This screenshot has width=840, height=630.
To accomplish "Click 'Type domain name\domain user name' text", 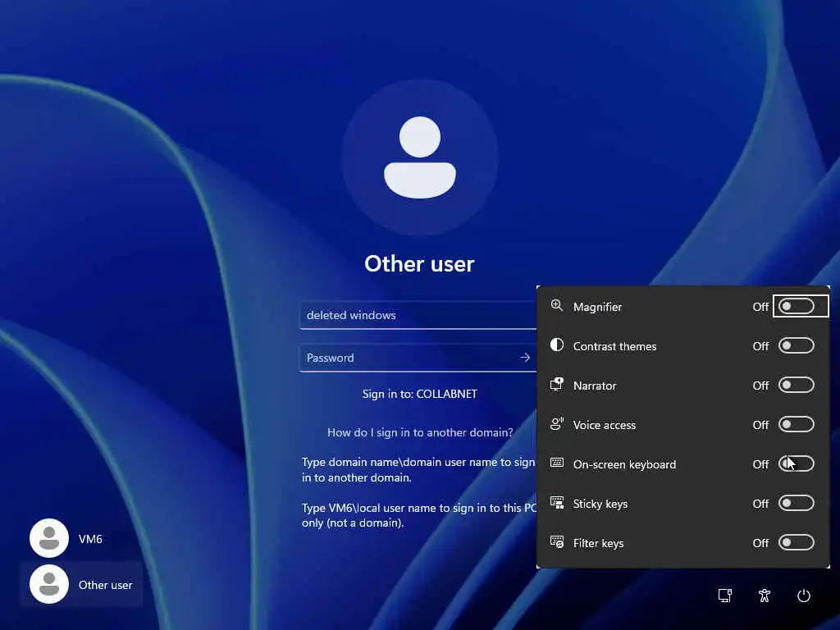I will (x=418, y=469).
